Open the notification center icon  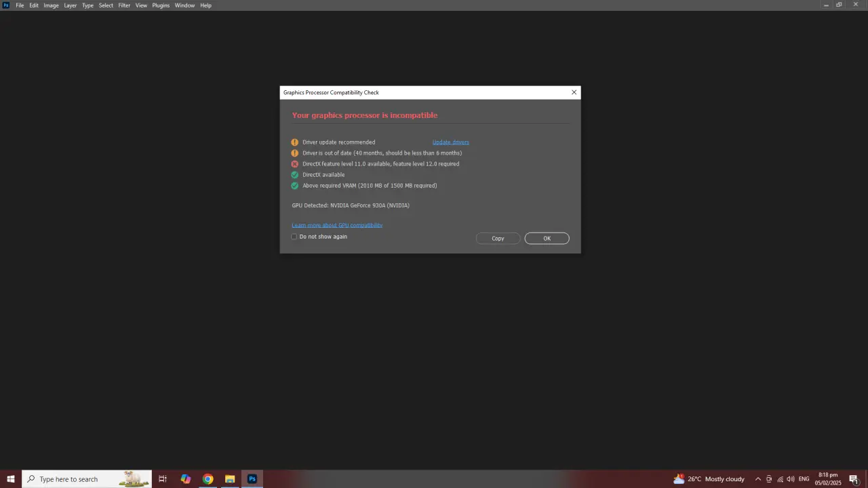(x=854, y=479)
